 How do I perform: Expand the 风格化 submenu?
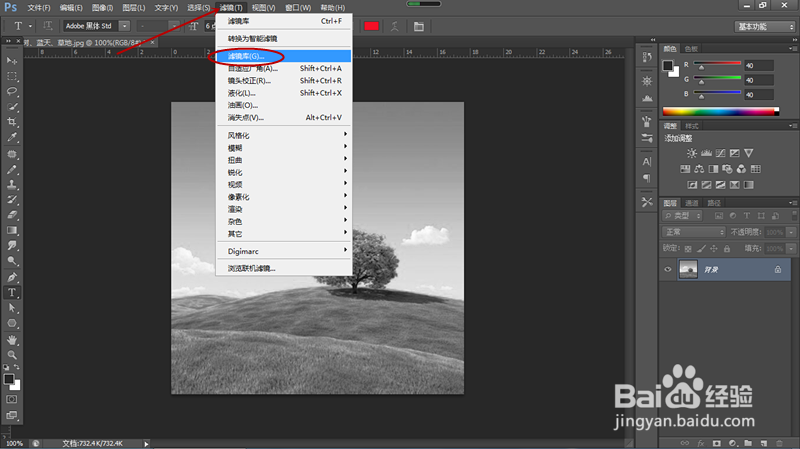tap(284, 135)
